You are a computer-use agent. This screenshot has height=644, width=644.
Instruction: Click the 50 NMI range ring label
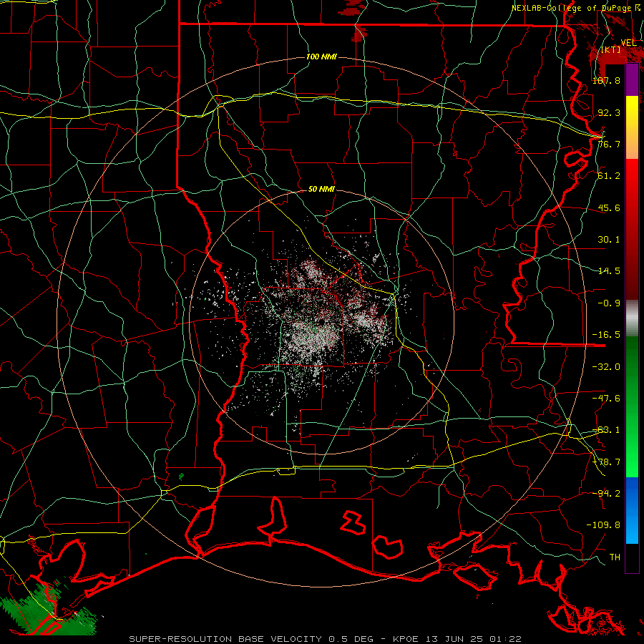(321, 190)
